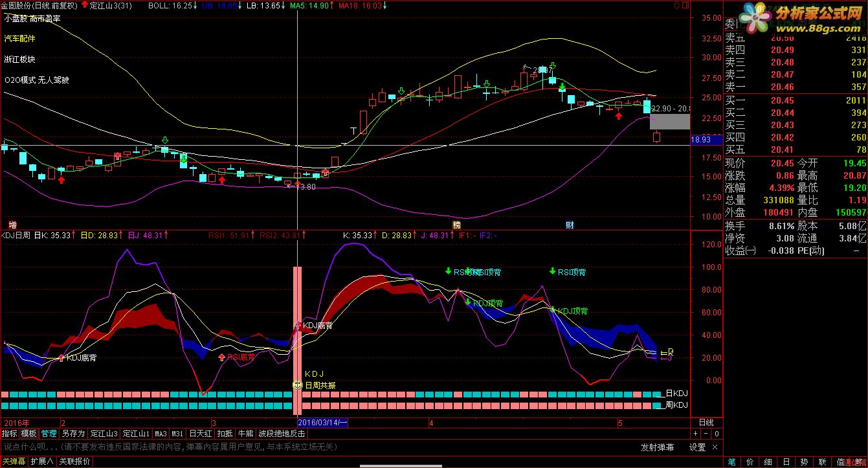
Task: Select the 联 tab in quote panel
Action: tap(822, 462)
